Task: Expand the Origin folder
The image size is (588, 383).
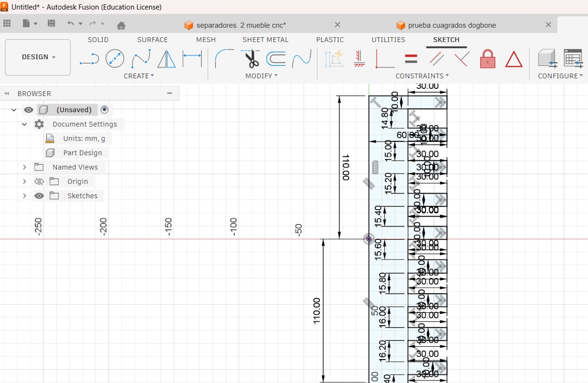Action: tap(24, 181)
